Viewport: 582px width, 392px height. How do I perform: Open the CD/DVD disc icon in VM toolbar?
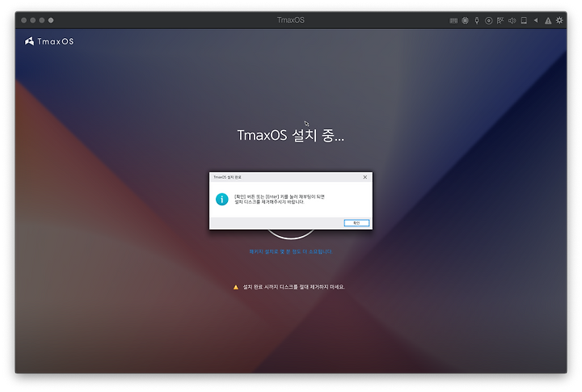(x=489, y=21)
